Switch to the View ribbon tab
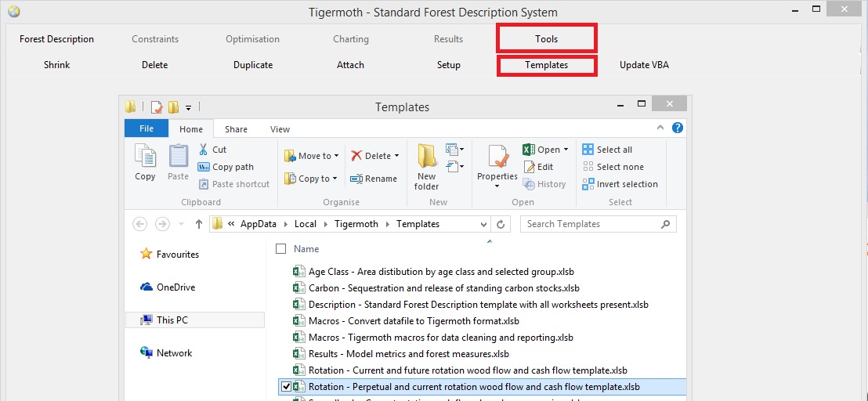 coord(280,129)
